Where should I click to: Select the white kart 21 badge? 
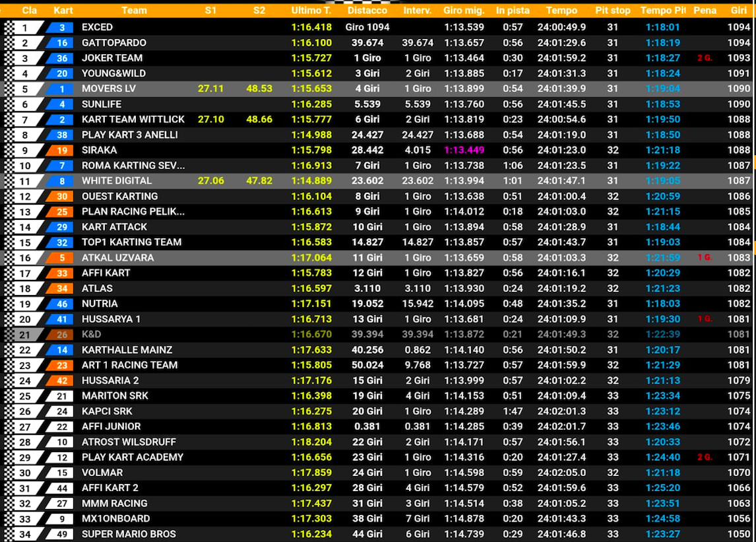61,396
